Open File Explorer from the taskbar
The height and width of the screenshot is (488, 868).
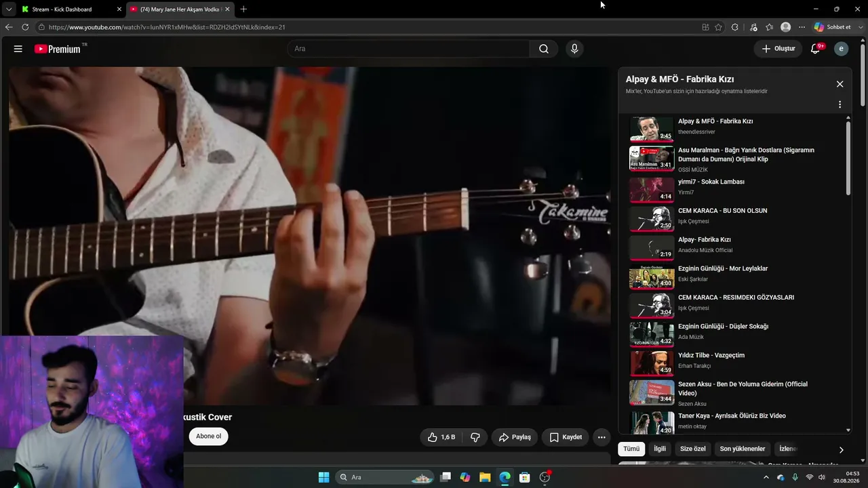[x=485, y=477]
